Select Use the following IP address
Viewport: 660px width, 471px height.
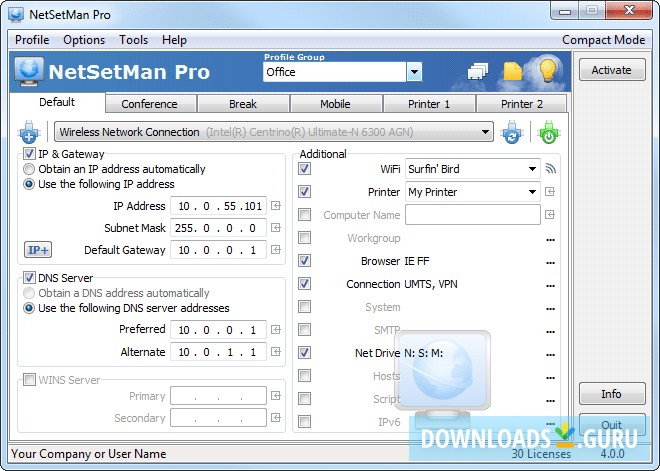[29, 184]
